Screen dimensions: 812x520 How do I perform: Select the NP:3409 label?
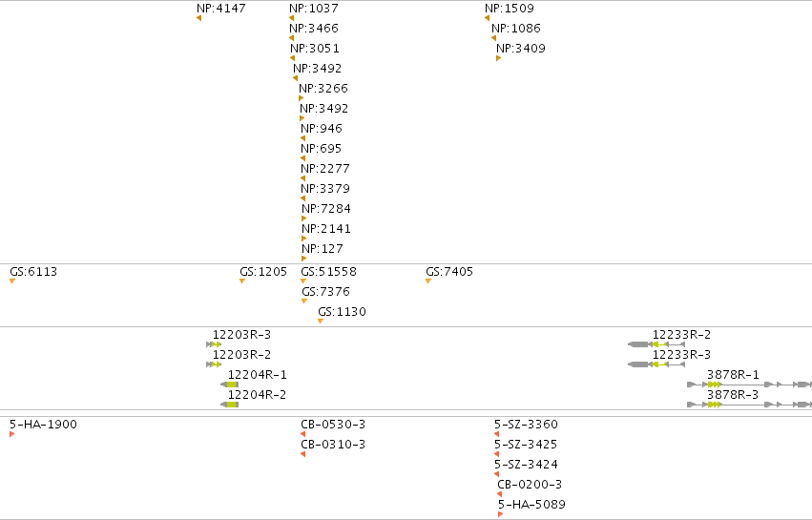(x=520, y=48)
